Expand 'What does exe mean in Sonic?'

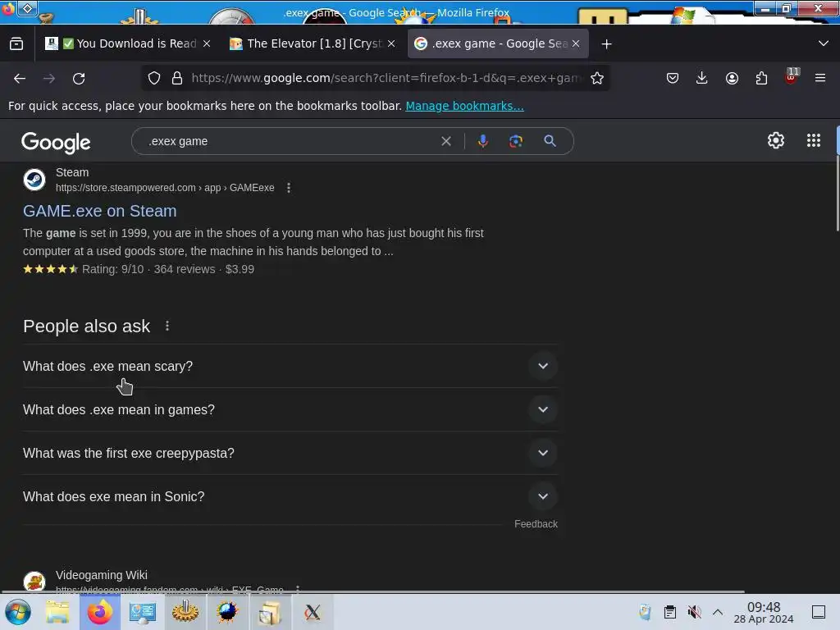click(290, 496)
